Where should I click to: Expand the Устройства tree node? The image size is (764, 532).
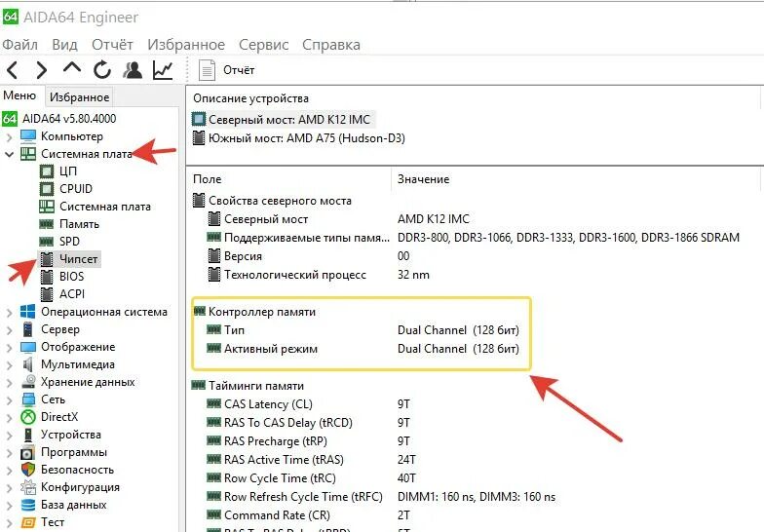coord(10,435)
